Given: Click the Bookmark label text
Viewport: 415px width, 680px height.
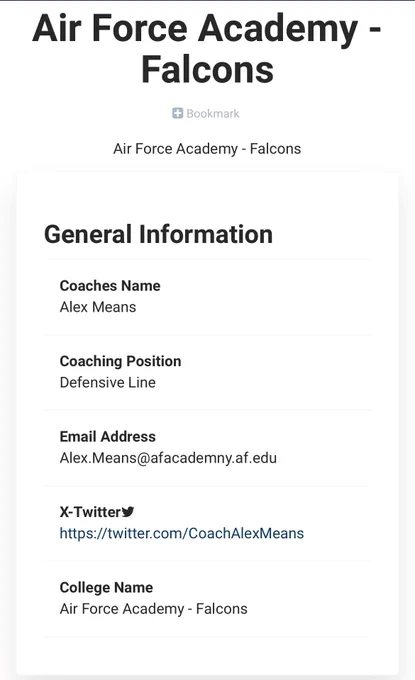Looking at the screenshot, I should (212, 113).
